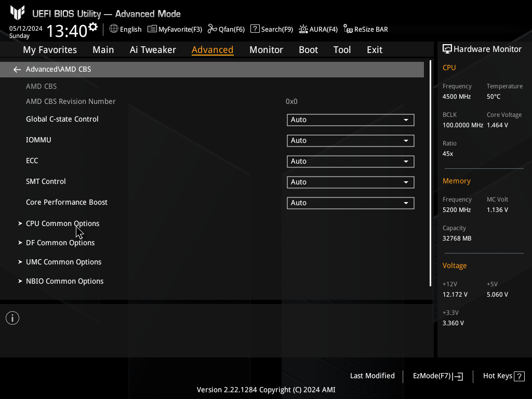
Task: Click the Hardware Monitor screen icon
Action: point(447,49)
